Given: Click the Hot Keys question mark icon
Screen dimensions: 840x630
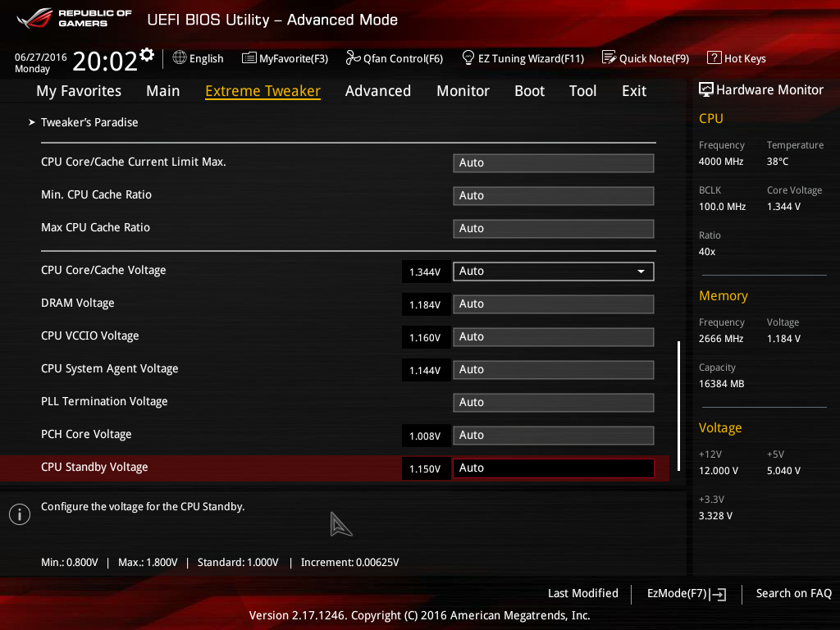Looking at the screenshot, I should [x=714, y=57].
